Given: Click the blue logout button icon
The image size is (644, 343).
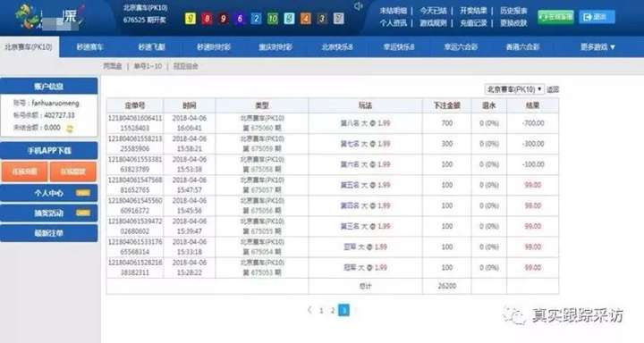Looking at the screenshot, I should pos(597,17).
